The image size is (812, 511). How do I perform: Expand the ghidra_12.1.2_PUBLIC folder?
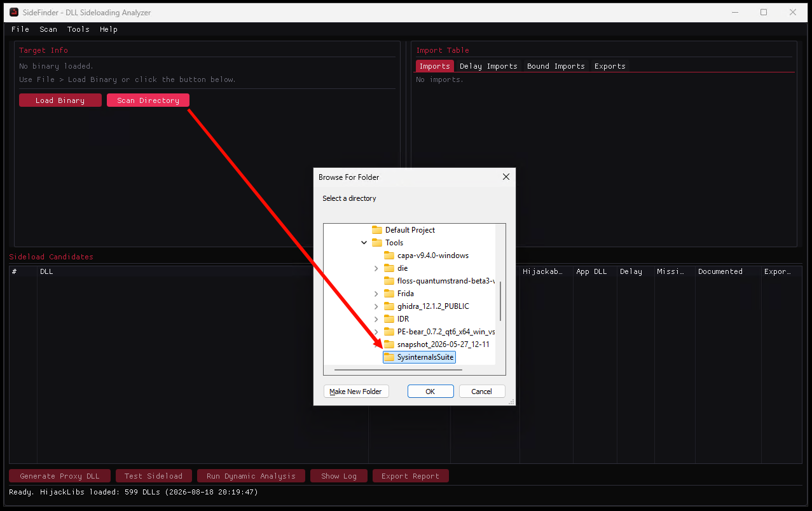[376, 306]
